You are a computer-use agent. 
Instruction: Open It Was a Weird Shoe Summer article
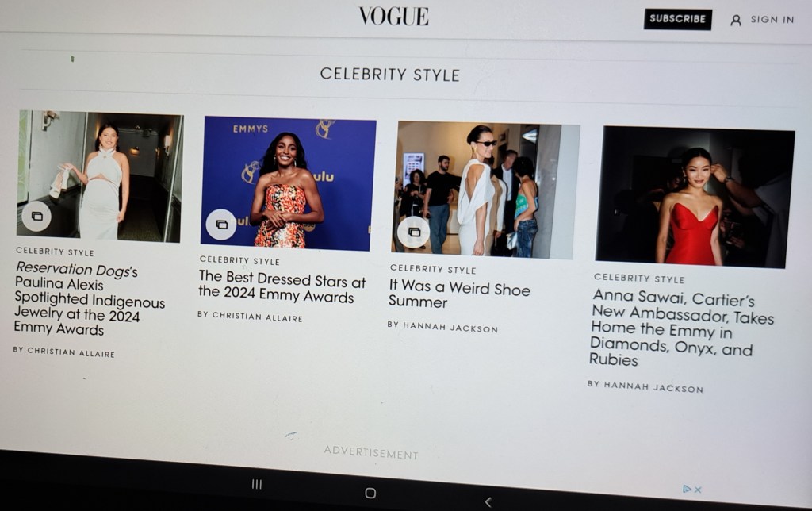459,294
